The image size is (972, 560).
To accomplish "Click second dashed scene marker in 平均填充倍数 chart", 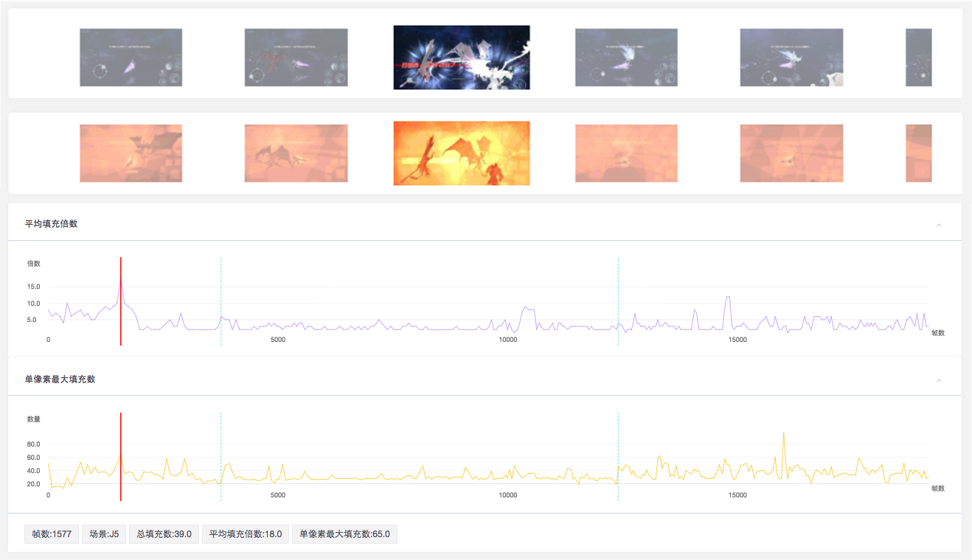I will [618, 301].
